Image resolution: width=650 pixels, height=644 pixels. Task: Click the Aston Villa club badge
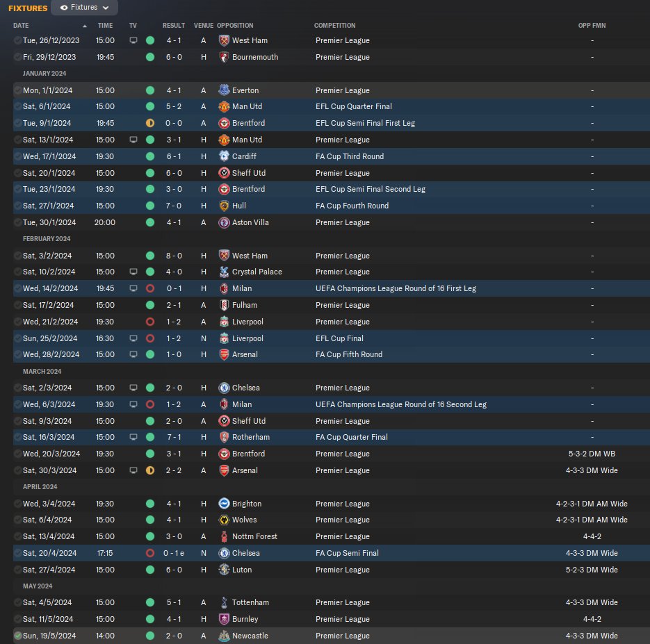[x=224, y=222]
